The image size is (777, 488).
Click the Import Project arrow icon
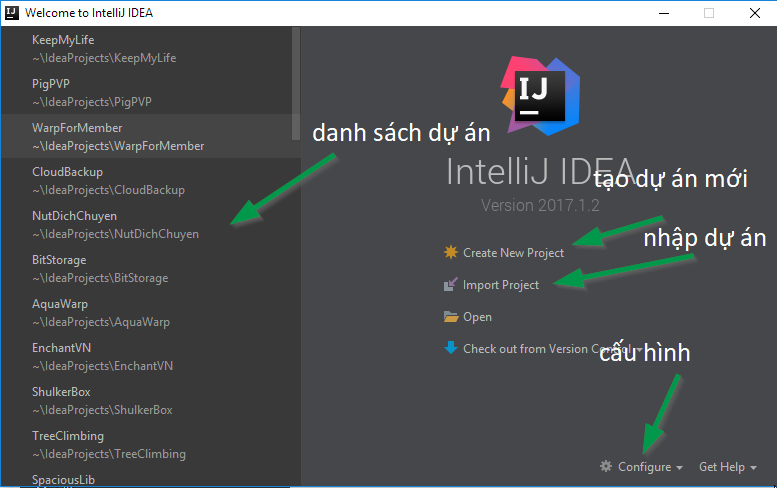450,284
